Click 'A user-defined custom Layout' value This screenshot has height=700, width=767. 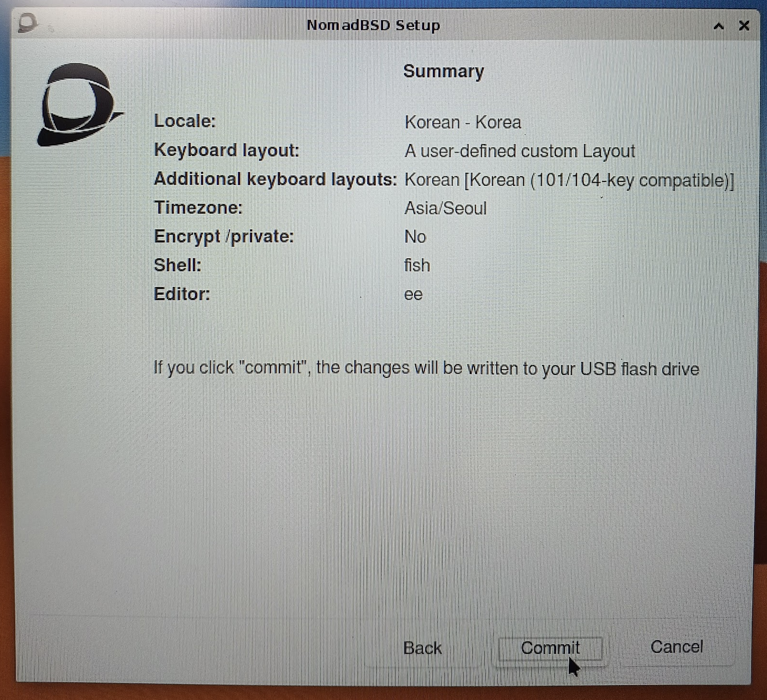coord(520,151)
